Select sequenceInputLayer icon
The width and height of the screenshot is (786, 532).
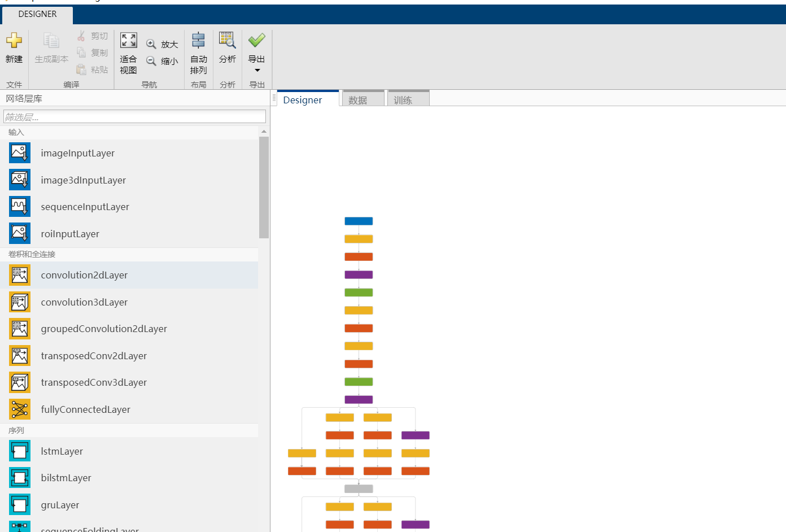[20, 207]
